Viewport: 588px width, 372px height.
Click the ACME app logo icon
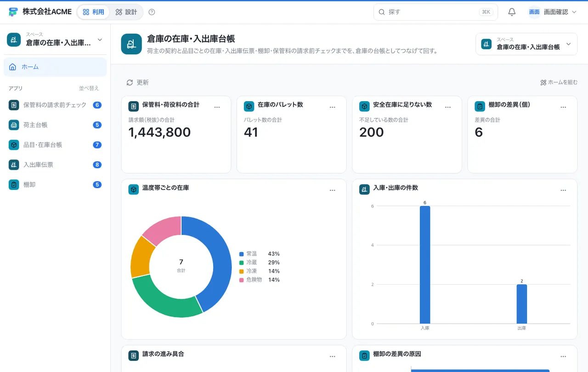(13, 12)
